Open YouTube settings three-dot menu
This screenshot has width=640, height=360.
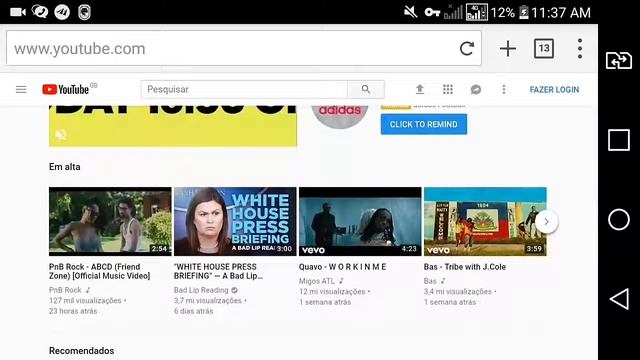point(504,89)
